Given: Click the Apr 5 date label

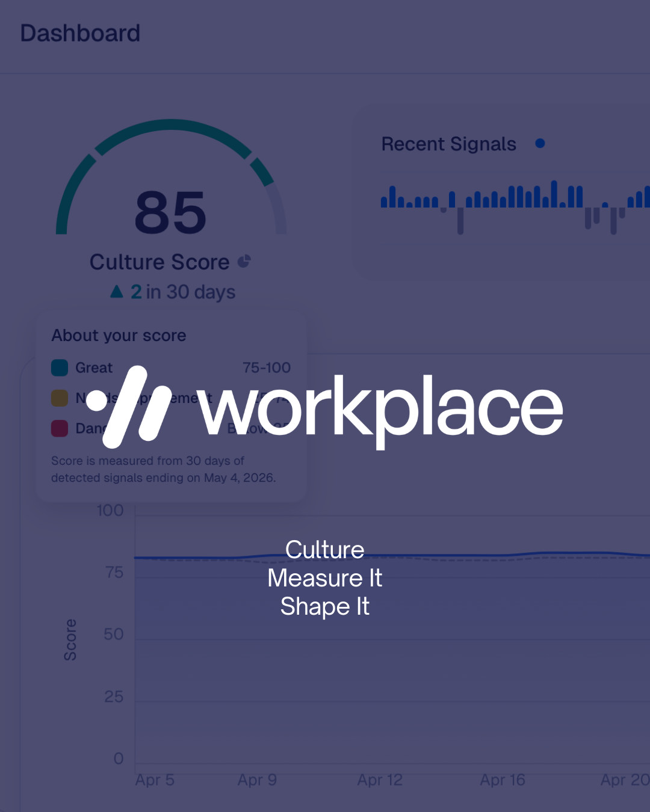Looking at the screenshot, I should pyautogui.click(x=155, y=780).
